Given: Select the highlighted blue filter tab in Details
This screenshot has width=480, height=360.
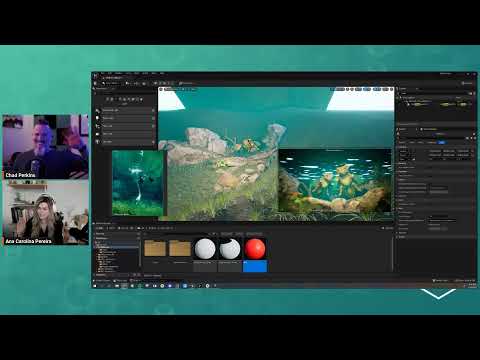Looking at the screenshot, I should [442, 142].
